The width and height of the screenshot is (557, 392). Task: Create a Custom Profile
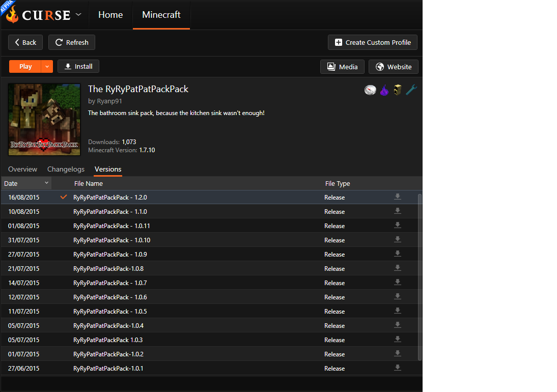click(x=372, y=42)
